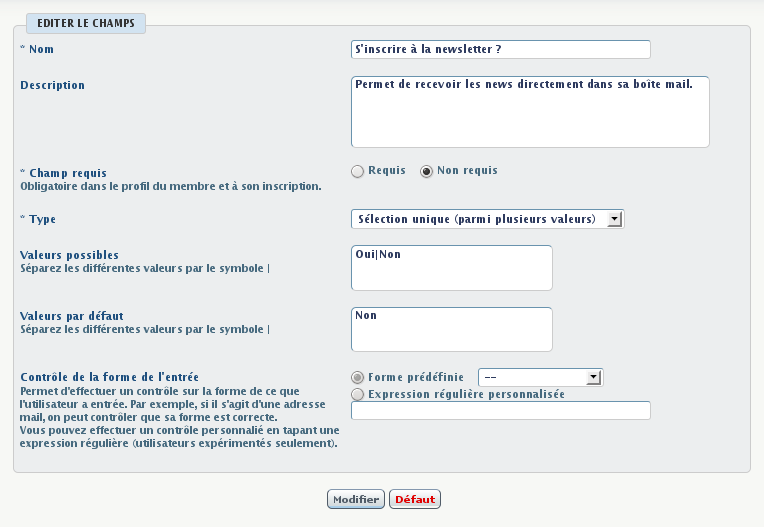Click the Description field label
Image resolution: width=764 pixels, height=527 pixels.
click(x=52, y=85)
